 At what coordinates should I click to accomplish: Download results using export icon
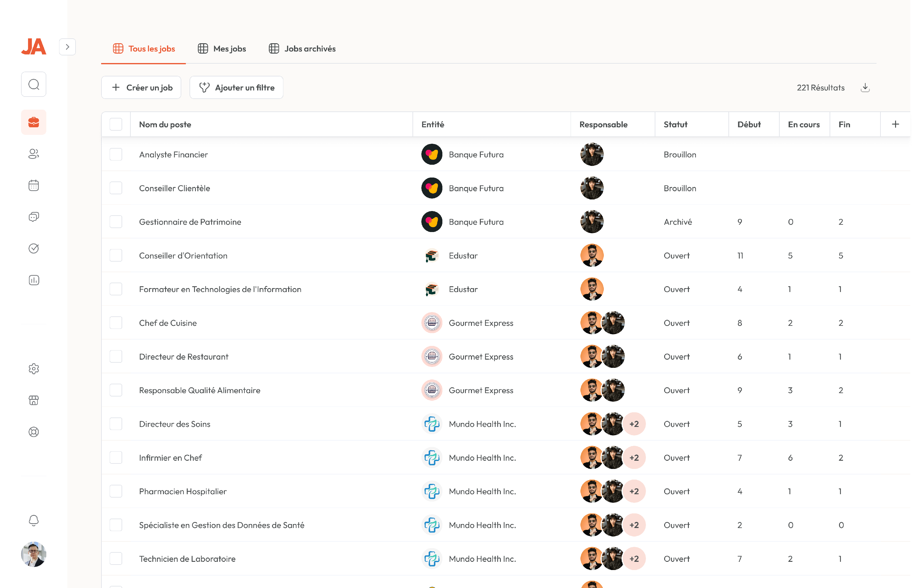[865, 88]
